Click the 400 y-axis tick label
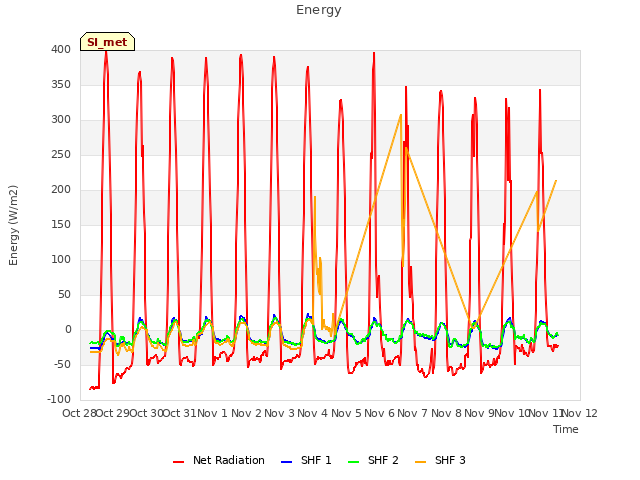Screen dimensions: 640x480 point(61,49)
